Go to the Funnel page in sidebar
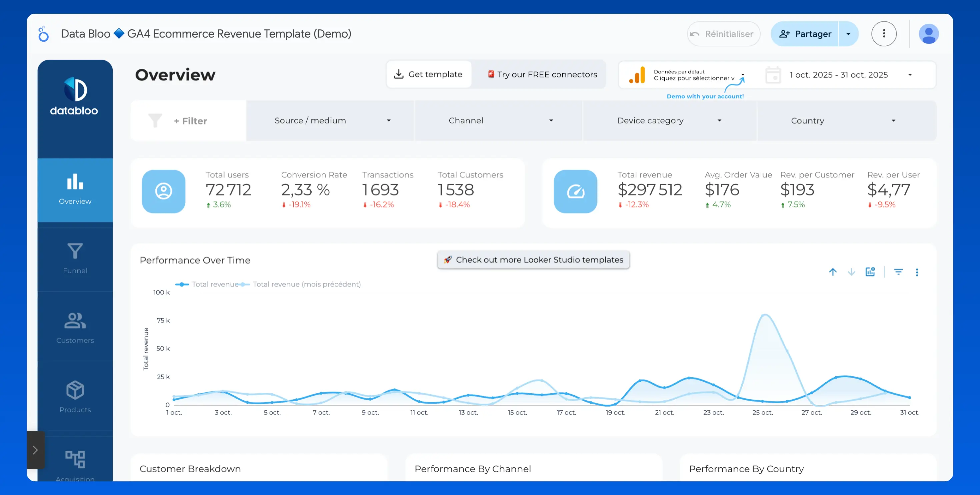 pyautogui.click(x=75, y=259)
